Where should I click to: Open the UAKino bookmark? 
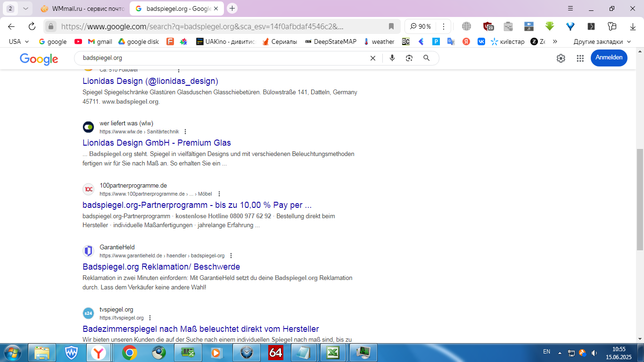225,41
